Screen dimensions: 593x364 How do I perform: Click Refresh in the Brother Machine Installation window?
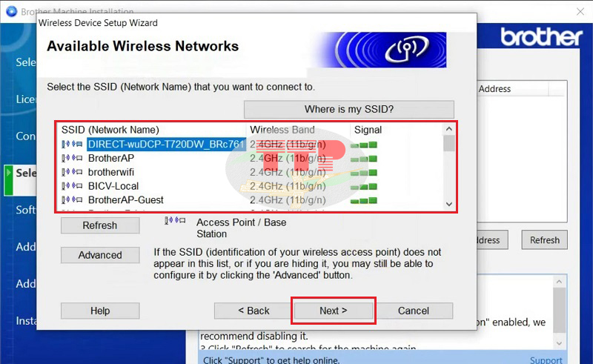click(x=544, y=240)
